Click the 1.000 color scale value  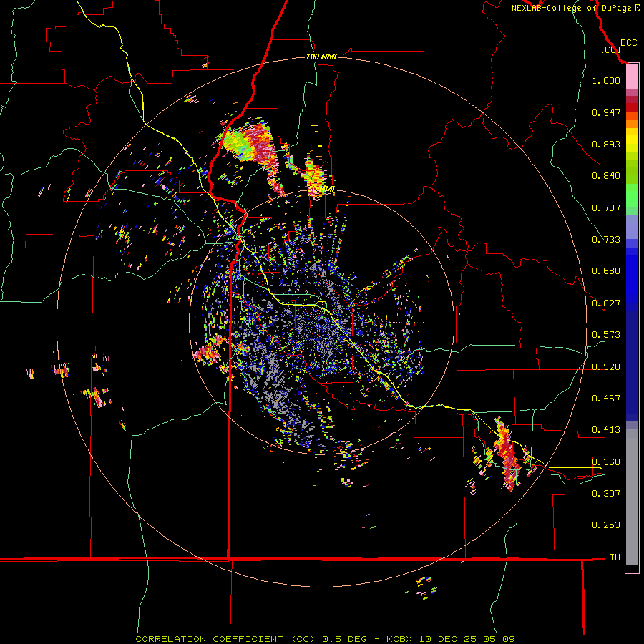point(606,80)
